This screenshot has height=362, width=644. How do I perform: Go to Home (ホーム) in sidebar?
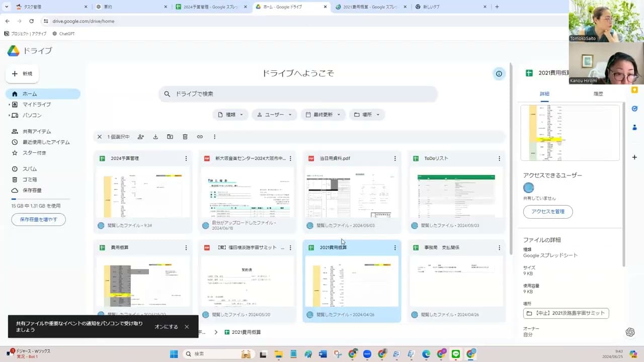43,94
